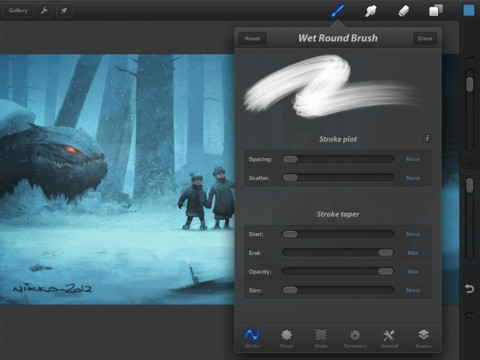Adjust the taper End slider

pos(338,253)
